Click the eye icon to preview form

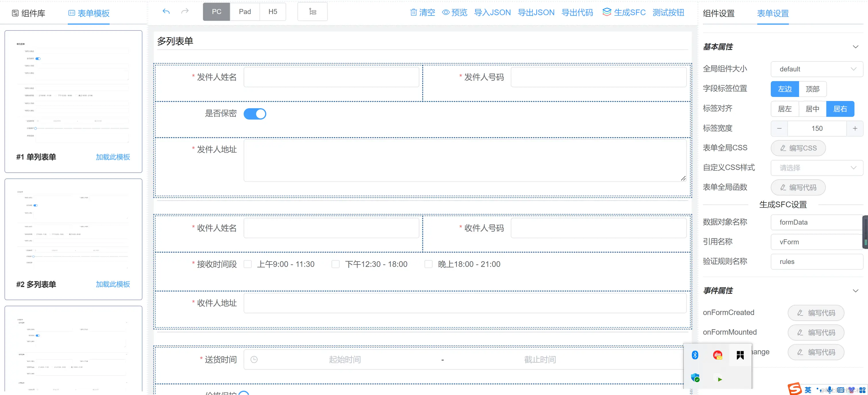coord(445,12)
